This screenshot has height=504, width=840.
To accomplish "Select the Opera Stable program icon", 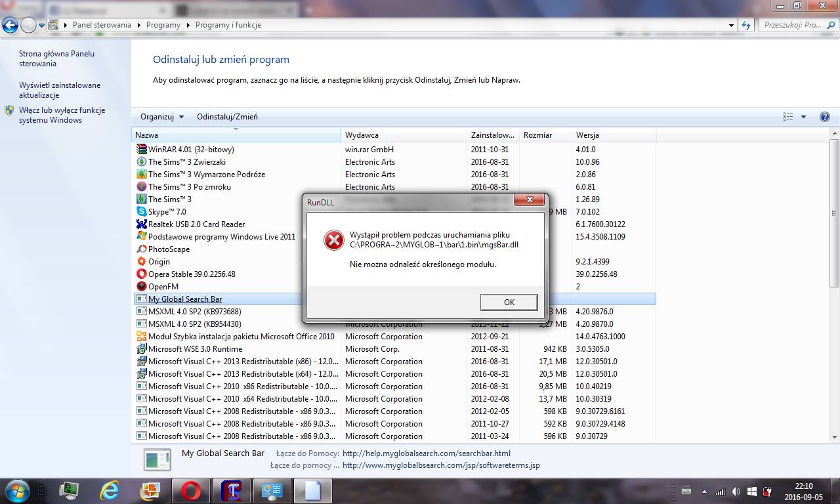I will (x=141, y=274).
